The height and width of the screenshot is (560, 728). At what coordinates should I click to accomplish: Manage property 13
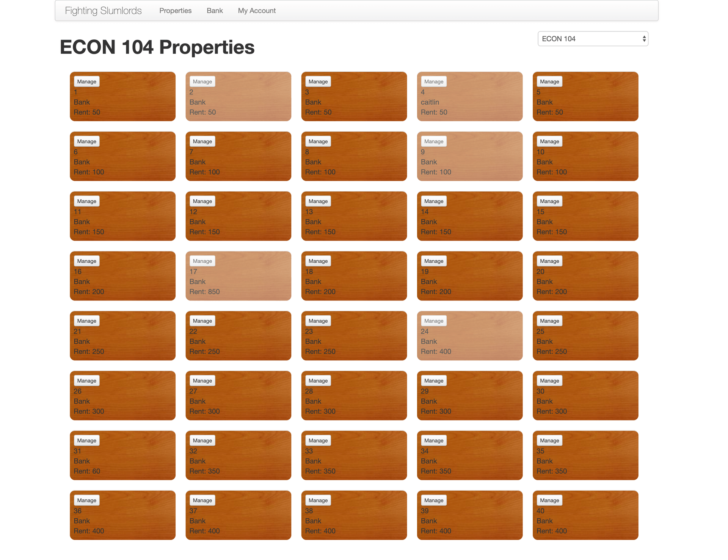tap(318, 201)
